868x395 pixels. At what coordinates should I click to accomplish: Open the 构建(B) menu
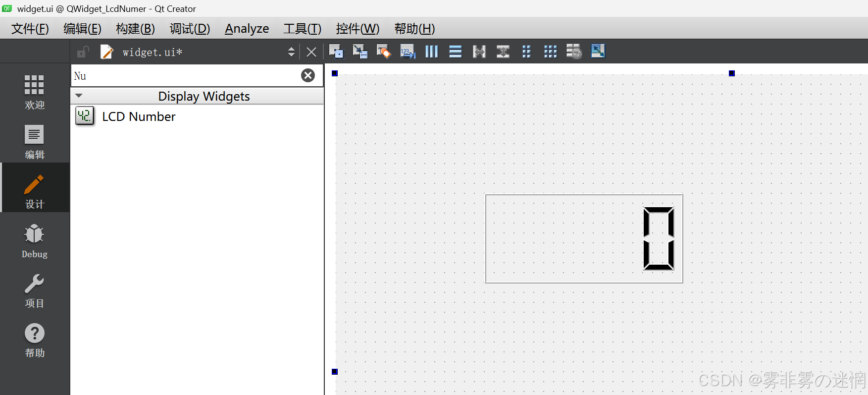pyautogui.click(x=135, y=29)
